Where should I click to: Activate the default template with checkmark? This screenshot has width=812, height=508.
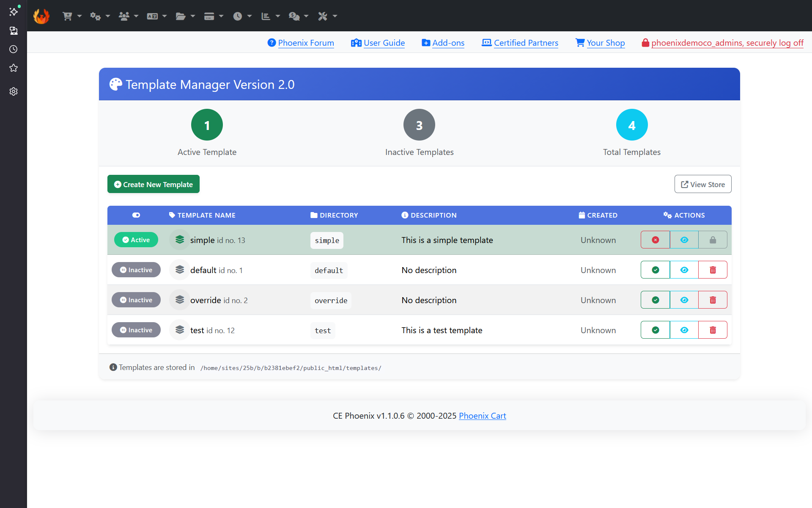tap(655, 270)
